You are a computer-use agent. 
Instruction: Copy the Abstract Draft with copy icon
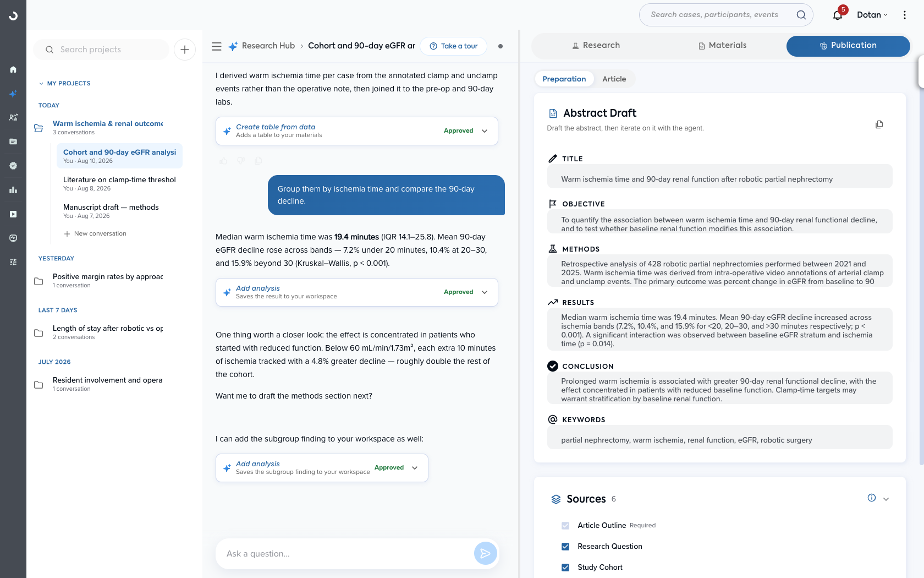[x=879, y=124]
